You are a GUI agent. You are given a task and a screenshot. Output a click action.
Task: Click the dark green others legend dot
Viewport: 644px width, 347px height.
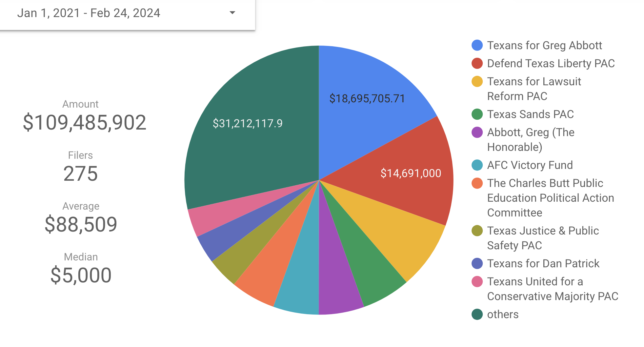tap(477, 314)
